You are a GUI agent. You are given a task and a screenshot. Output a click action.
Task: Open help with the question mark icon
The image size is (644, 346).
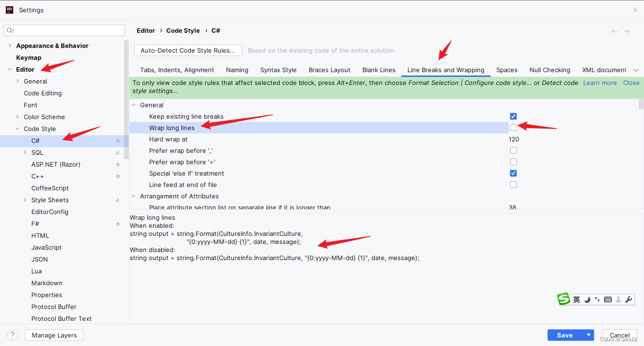click(x=13, y=335)
